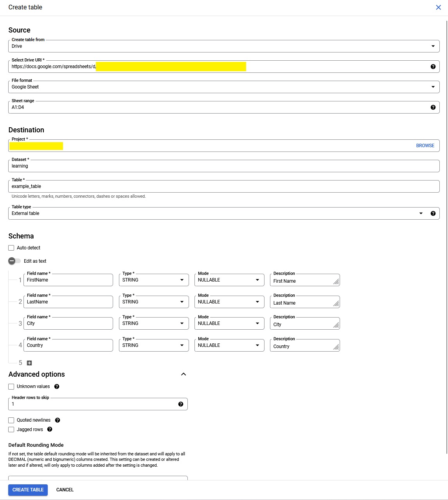Click the CANCEL button
The height and width of the screenshot is (500, 448).
point(65,490)
